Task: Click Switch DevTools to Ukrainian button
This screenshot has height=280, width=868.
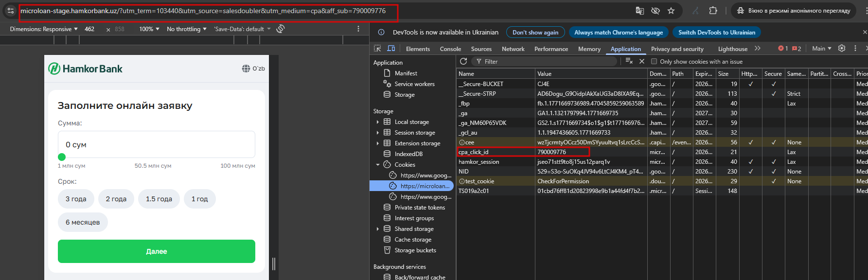Action: 716,33
